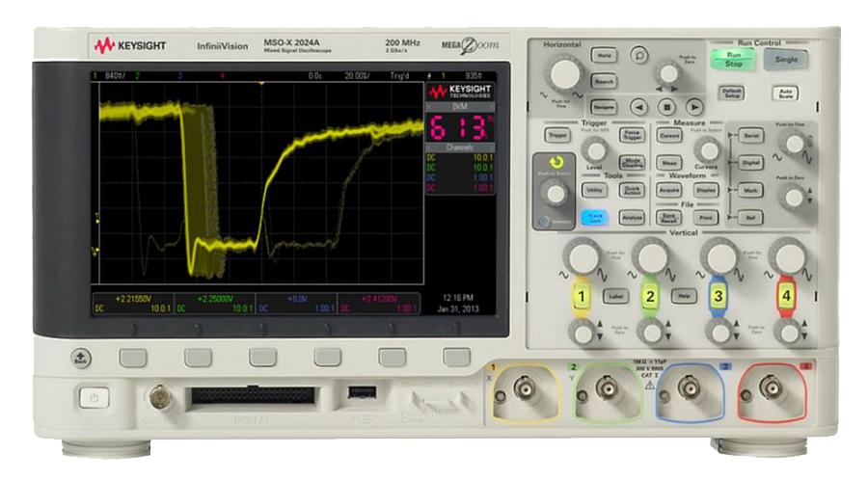Push channel 2 position knob to zero

tap(651, 334)
